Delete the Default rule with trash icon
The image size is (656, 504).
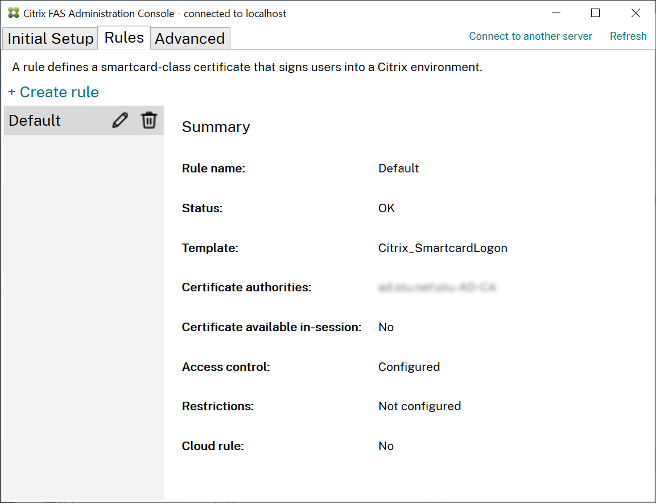click(x=149, y=121)
